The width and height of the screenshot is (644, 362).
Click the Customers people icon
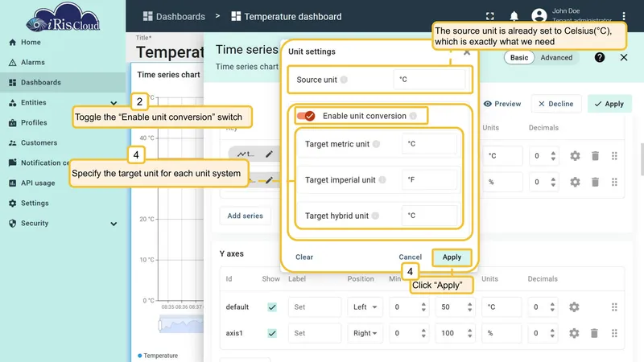click(x=12, y=143)
